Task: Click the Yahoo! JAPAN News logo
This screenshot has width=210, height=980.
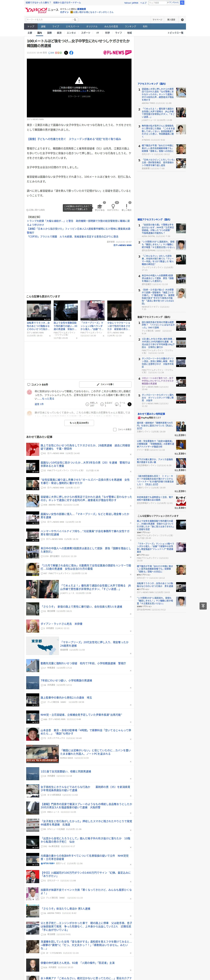Action: click(42, 10)
